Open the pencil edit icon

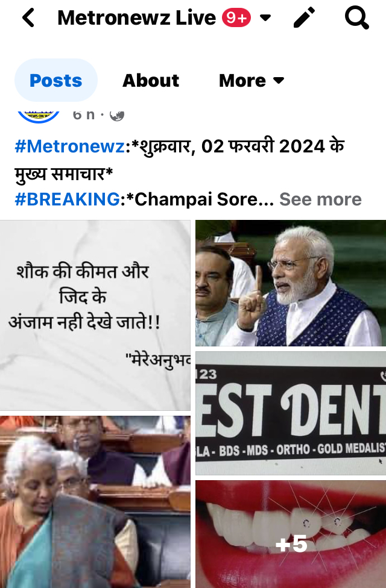(304, 17)
